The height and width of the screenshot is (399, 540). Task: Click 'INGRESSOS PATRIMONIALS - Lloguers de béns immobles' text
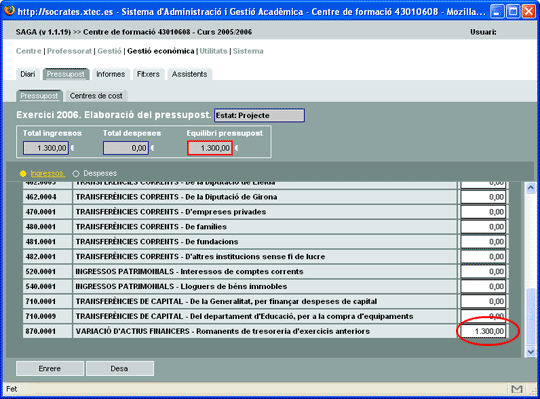[181, 286]
